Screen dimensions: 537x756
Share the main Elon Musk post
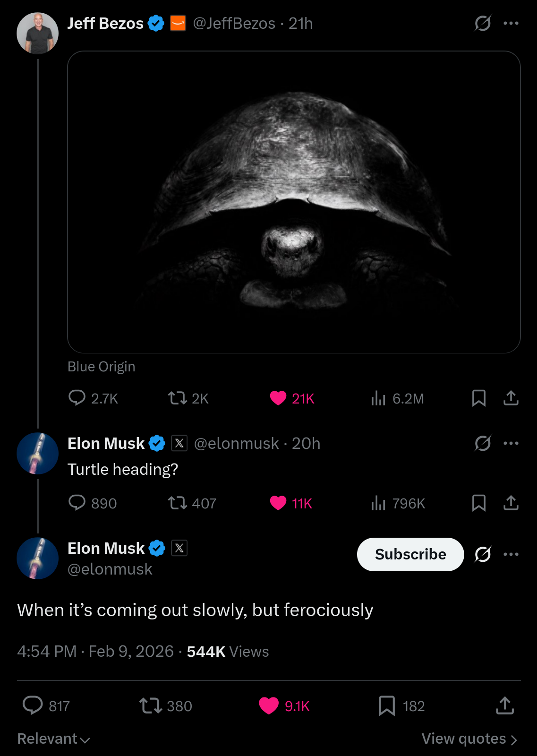point(504,705)
